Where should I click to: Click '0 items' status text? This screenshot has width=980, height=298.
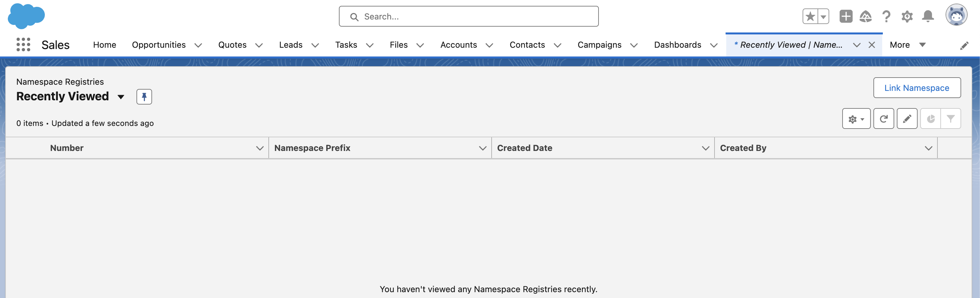[30, 123]
